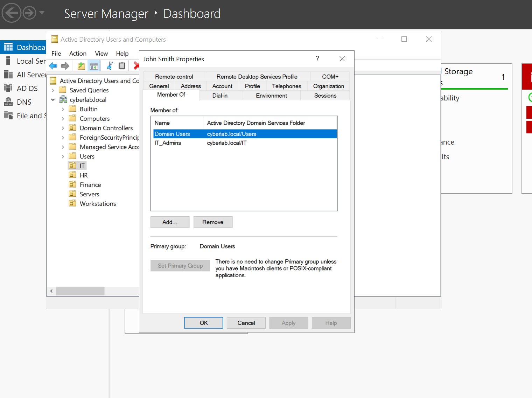Click Active Directory Domain Services Folder column header

(x=270, y=123)
